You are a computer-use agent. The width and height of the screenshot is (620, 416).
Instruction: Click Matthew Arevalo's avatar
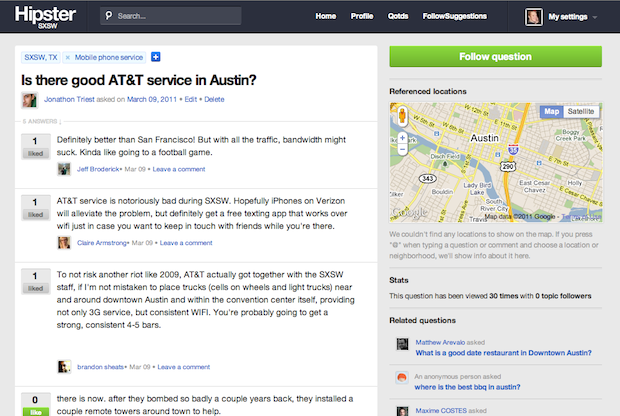[x=403, y=344]
